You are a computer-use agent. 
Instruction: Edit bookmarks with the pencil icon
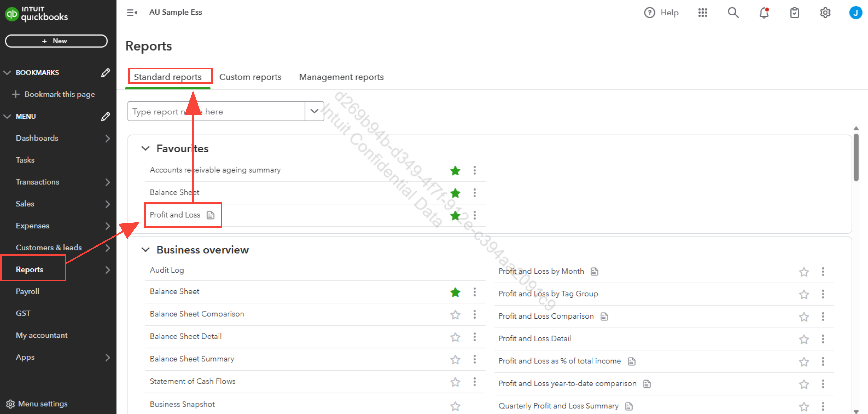point(105,73)
